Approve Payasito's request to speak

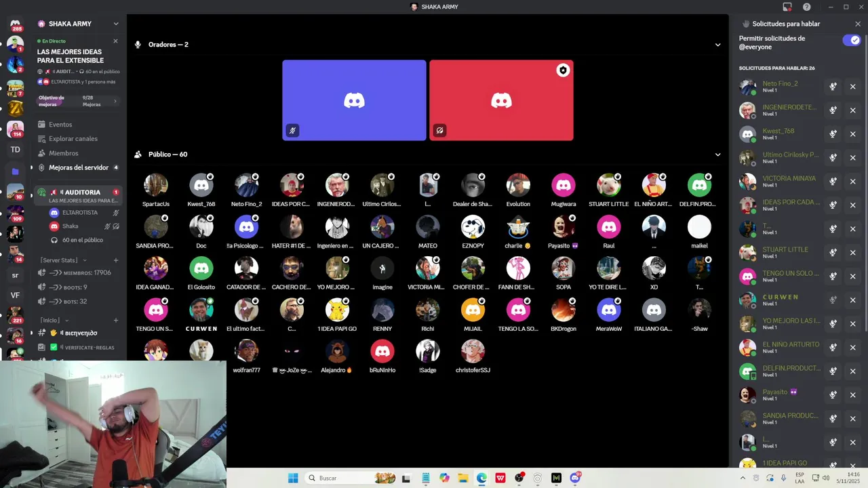833,395
